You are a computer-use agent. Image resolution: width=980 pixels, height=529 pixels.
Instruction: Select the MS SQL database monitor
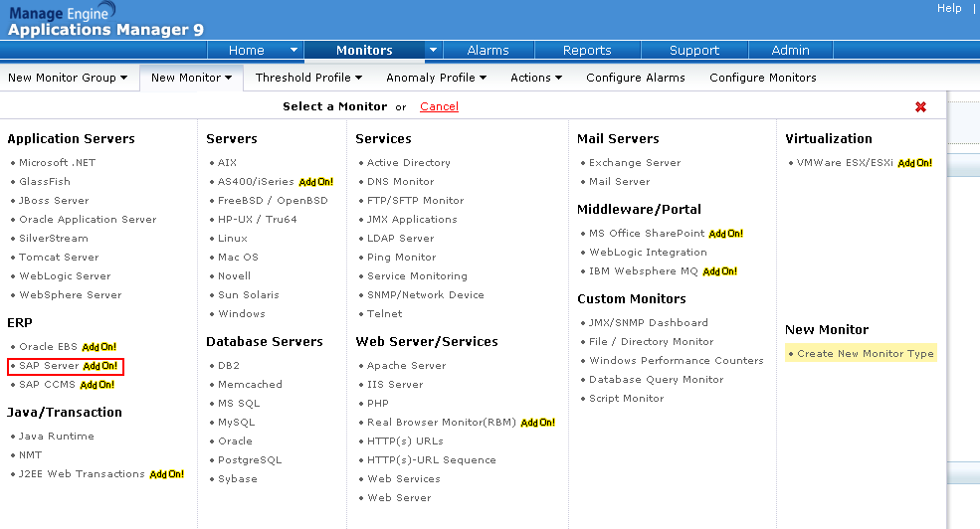239,403
